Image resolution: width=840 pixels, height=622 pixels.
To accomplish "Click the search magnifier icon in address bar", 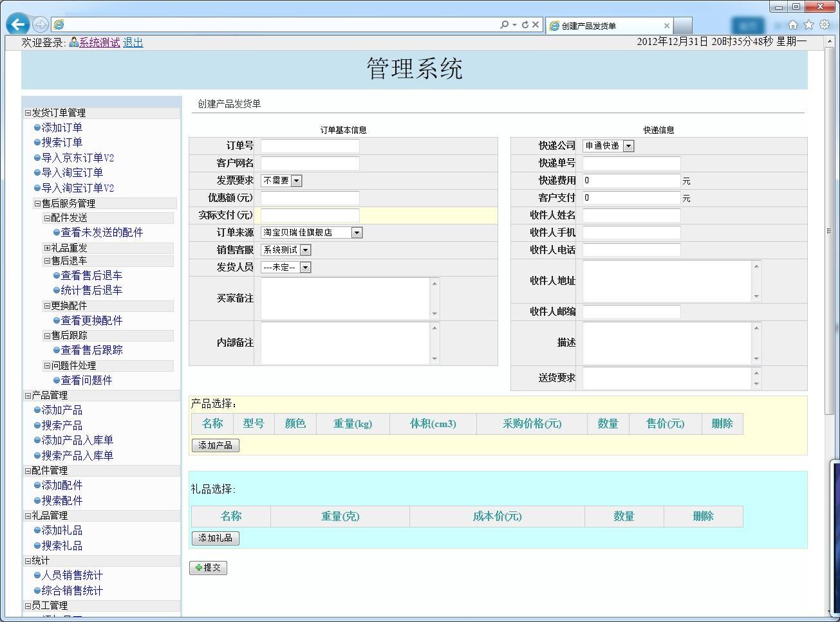I will click(x=505, y=24).
